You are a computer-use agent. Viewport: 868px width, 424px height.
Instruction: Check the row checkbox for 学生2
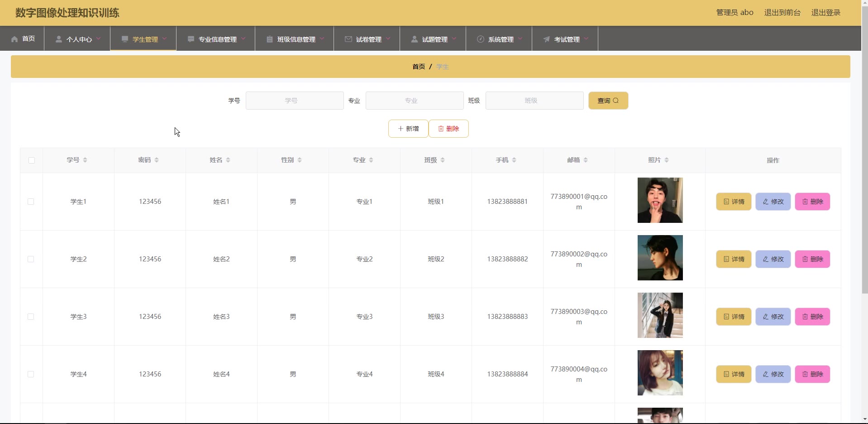(x=31, y=259)
